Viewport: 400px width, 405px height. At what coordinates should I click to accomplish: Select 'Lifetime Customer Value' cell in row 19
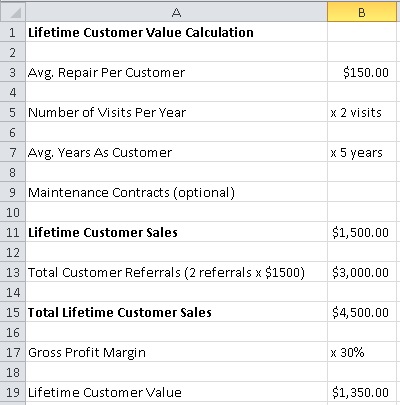point(176,392)
